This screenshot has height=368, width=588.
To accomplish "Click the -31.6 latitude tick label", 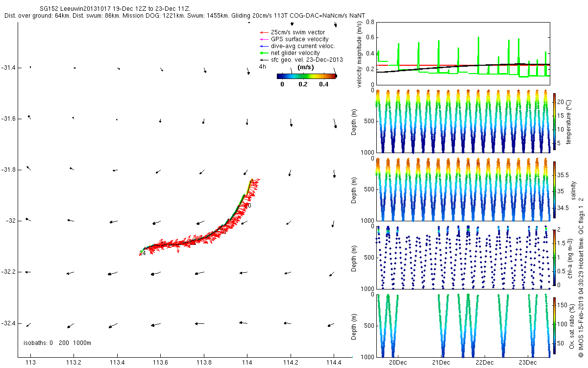I will 8,119.
